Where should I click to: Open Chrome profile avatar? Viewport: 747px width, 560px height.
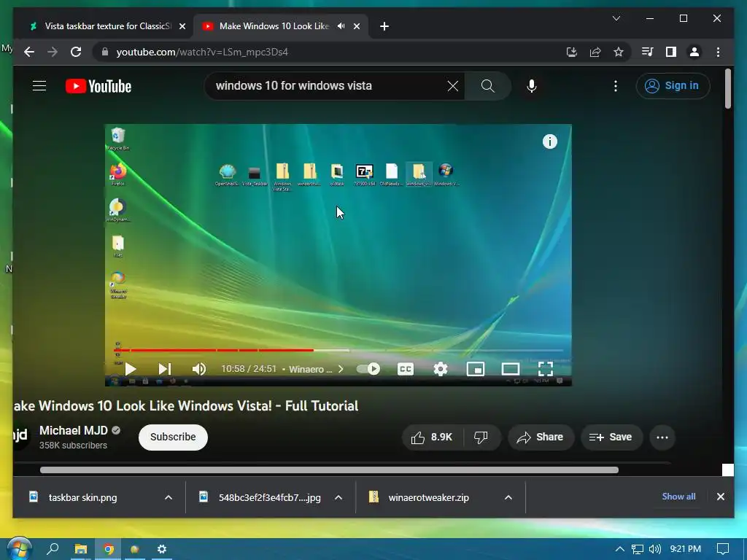pyautogui.click(x=694, y=52)
